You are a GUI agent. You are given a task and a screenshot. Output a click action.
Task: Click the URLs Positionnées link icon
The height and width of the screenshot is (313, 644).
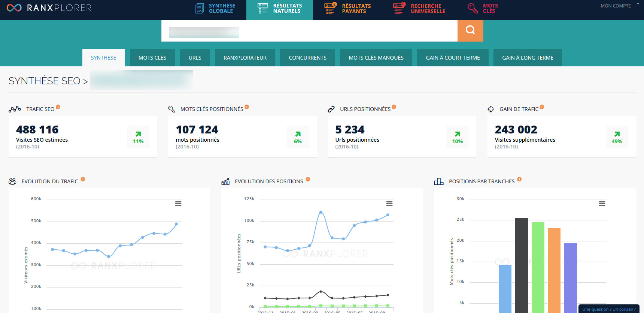click(331, 109)
